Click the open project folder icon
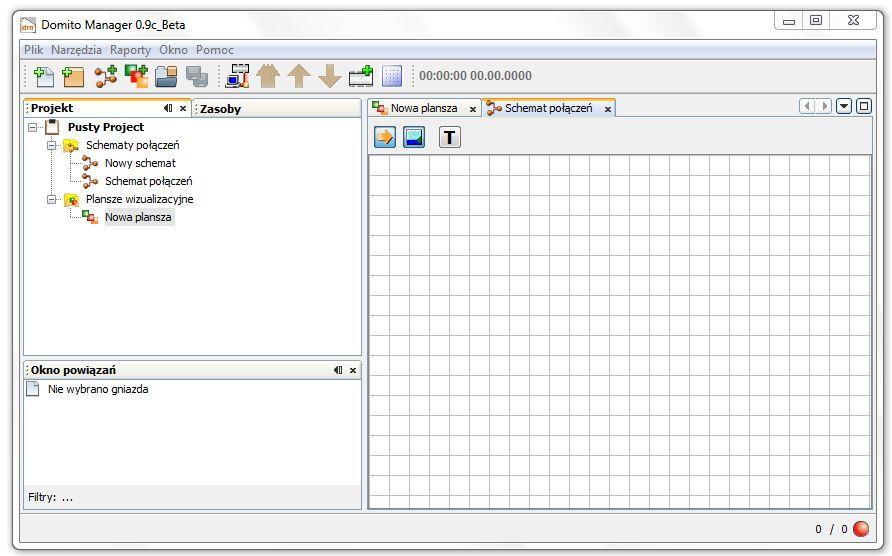The height and width of the screenshot is (556, 892). (x=166, y=76)
